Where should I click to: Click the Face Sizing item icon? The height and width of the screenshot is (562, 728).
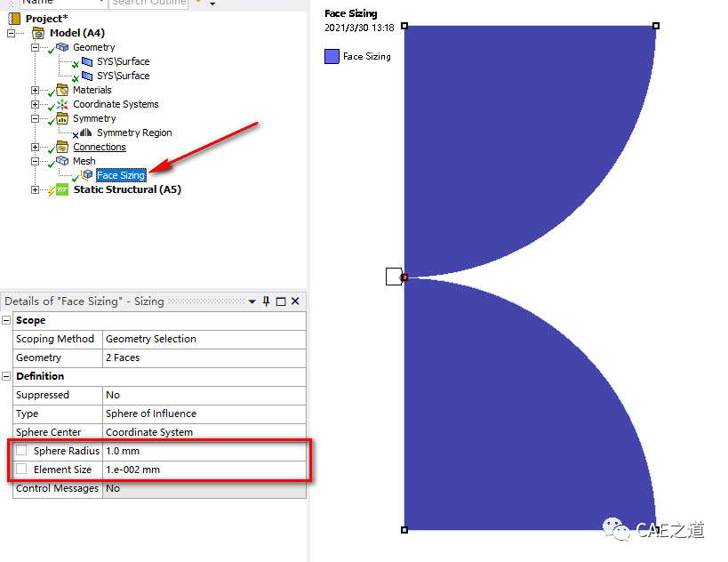(87, 174)
